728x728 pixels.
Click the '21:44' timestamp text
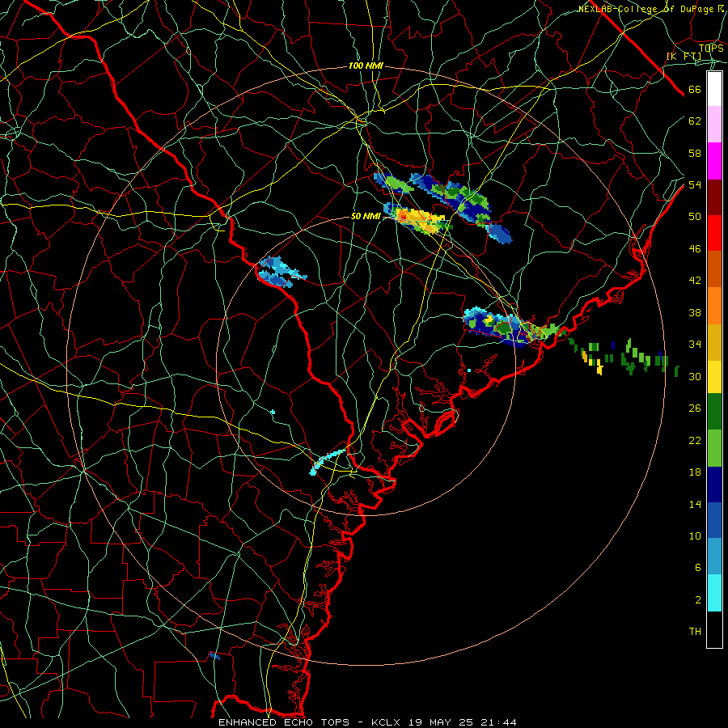(497, 722)
